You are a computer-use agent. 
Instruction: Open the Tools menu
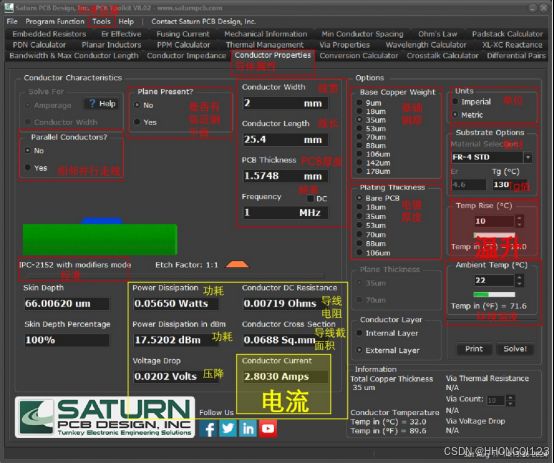[101, 21]
